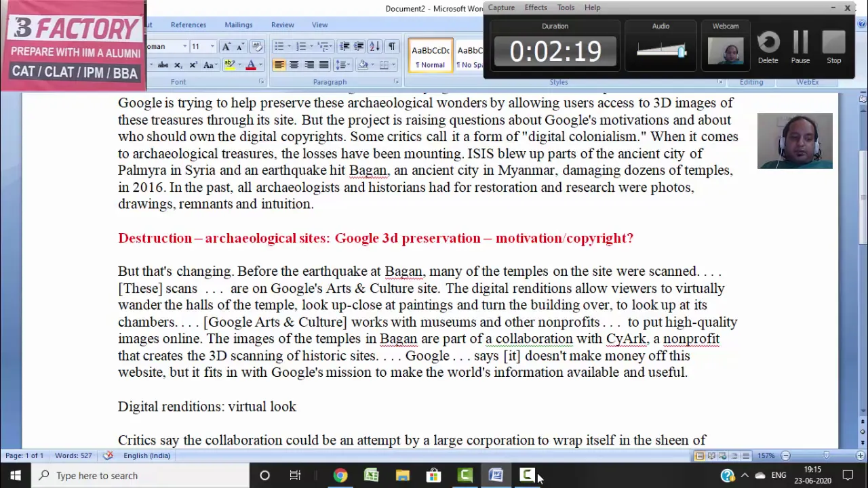This screenshot has height=488, width=868.
Task: Toggle Show/Hide paragraph marks
Action: point(392,46)
